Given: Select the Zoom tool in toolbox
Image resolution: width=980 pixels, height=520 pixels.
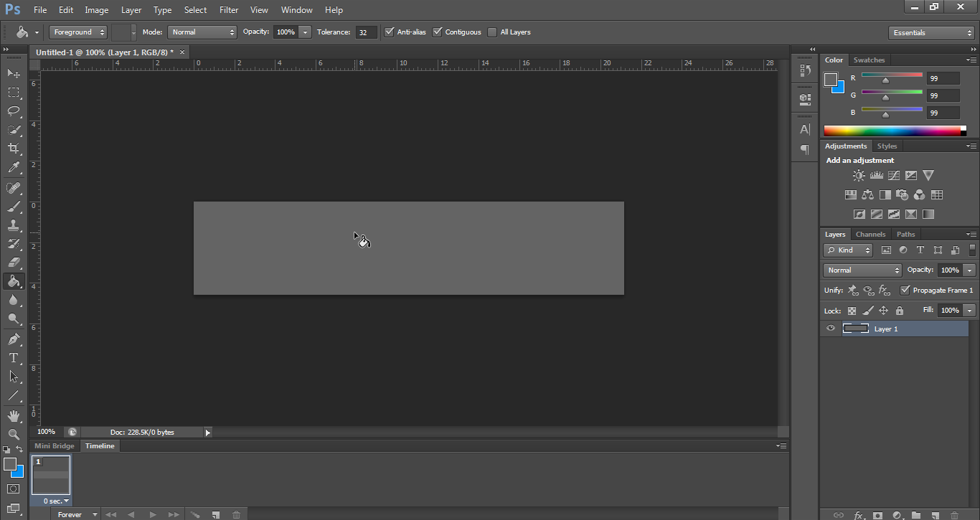Looking at the screenshot, I should coord(14,434).
